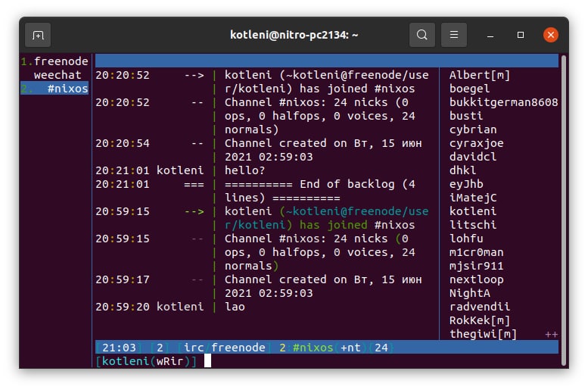Click irc/freenode in the status bar
This screenshot has height=390, width=588.
tap(224, 348)
